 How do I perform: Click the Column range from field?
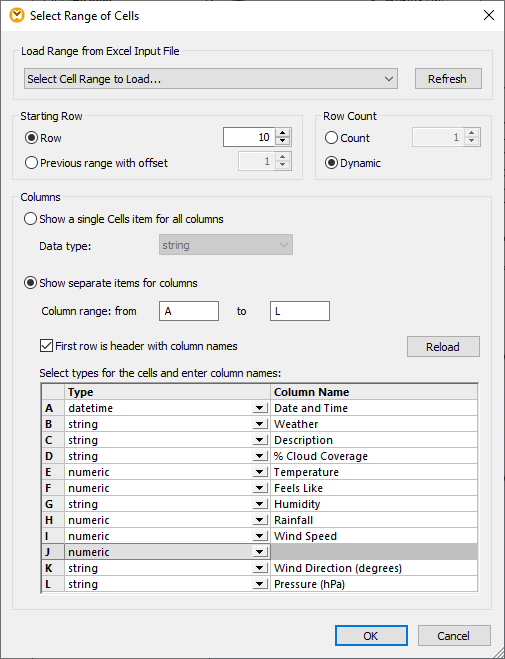tap(189, 311)
